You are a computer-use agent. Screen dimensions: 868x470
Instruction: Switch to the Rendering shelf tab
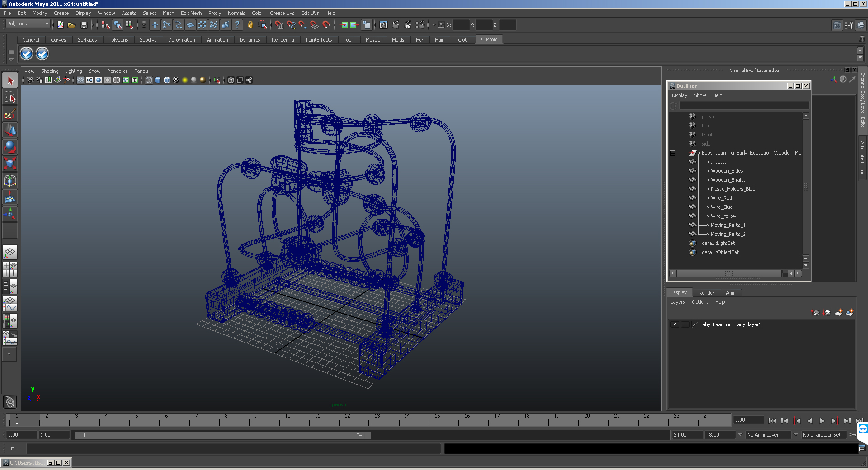[x=283, y=40]
